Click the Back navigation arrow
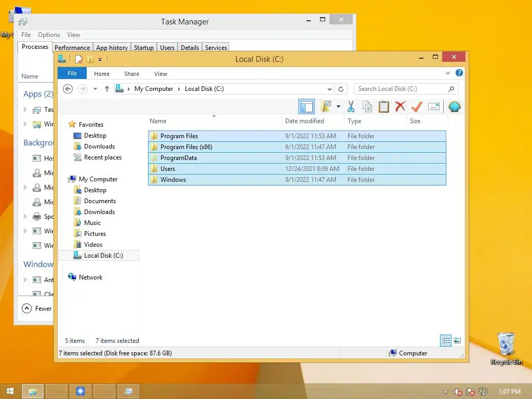This screenshot has width=532, height=399. (x=68, y=89)
